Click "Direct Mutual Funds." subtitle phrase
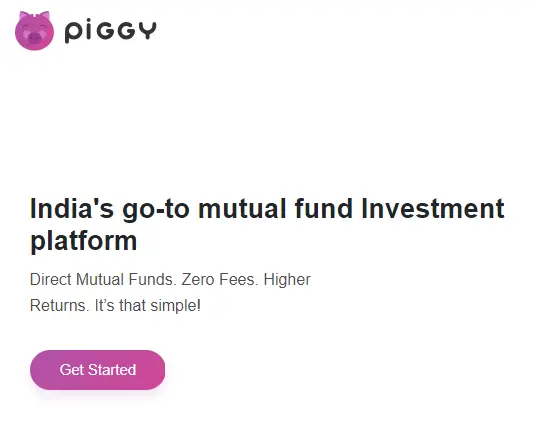 pos(103,280)
